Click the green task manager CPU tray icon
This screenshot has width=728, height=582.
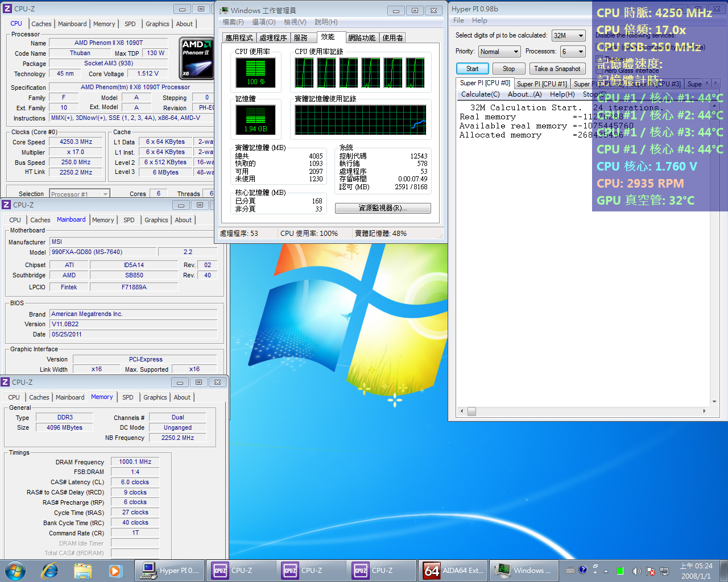tap(620, 571)
